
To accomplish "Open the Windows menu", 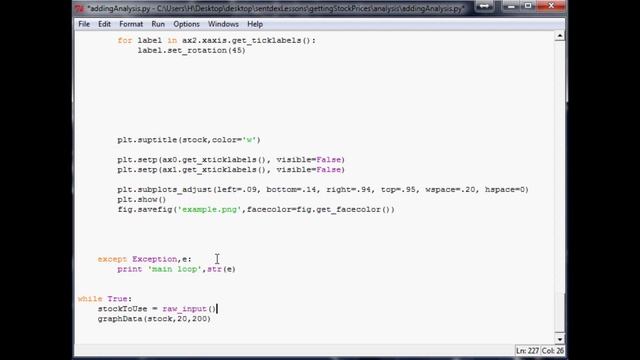I will click(x=223, y=24).
